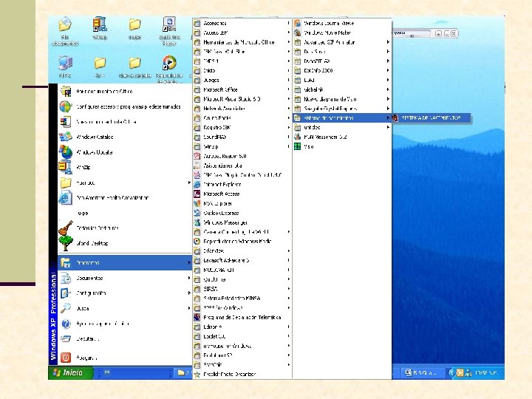Click the SPSS for Windows group
Image resolution: width=532 pixels, height=399 pixels.
click(242, 307)
